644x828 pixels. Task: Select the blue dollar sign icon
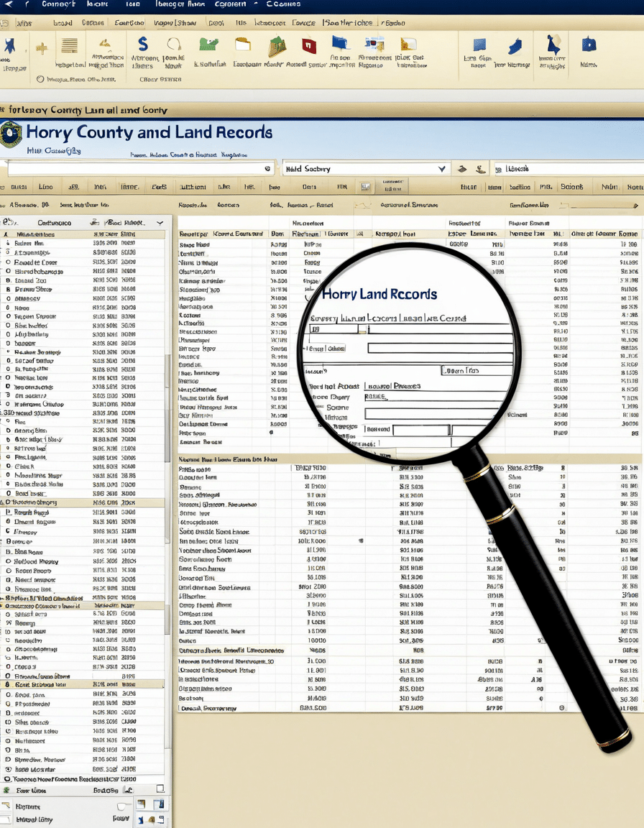tap(142, 44)
